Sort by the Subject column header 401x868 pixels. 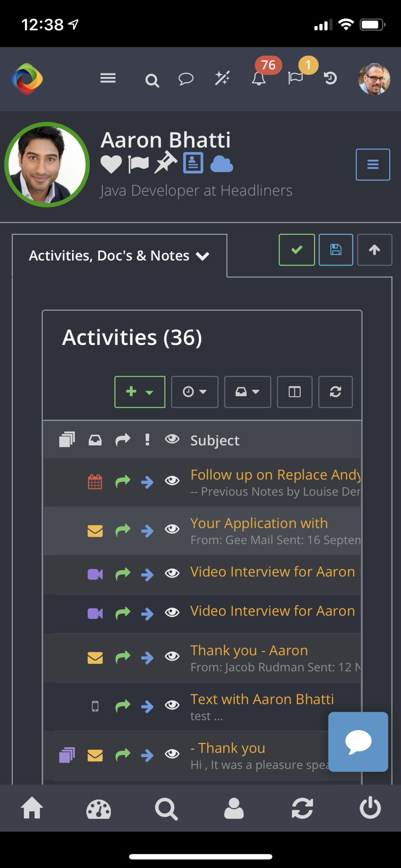(215, 440)
